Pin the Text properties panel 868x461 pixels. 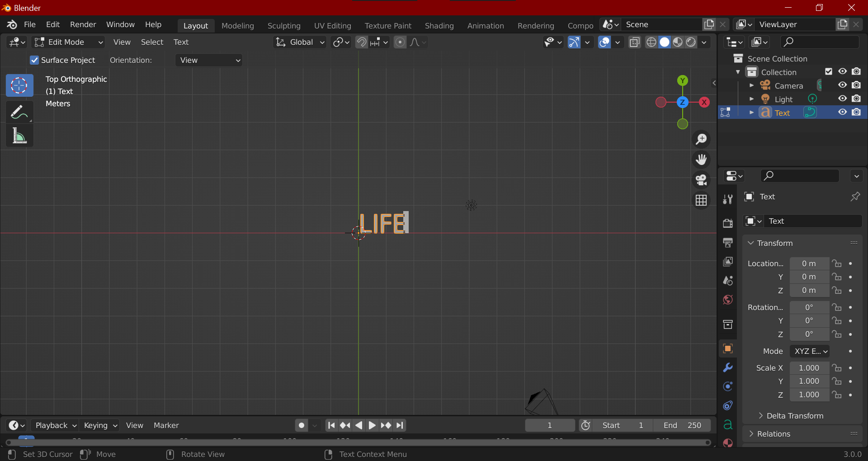coord(855,197)
